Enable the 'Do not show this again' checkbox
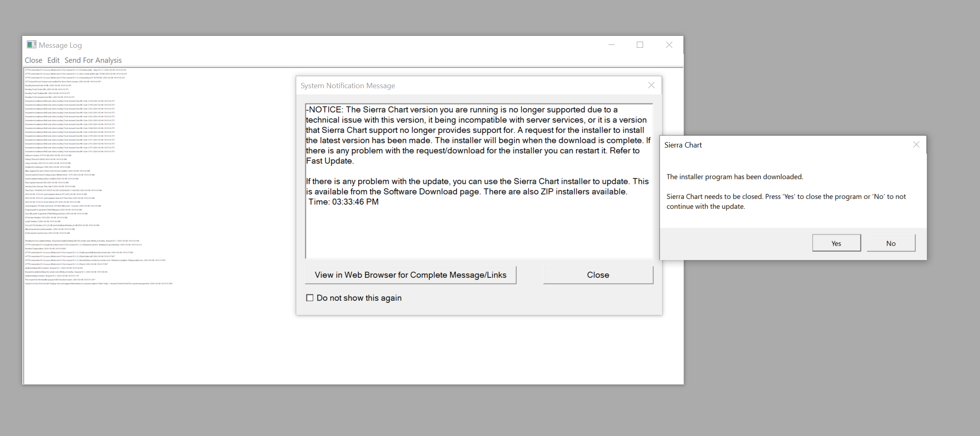 click(x=310, y=298)
